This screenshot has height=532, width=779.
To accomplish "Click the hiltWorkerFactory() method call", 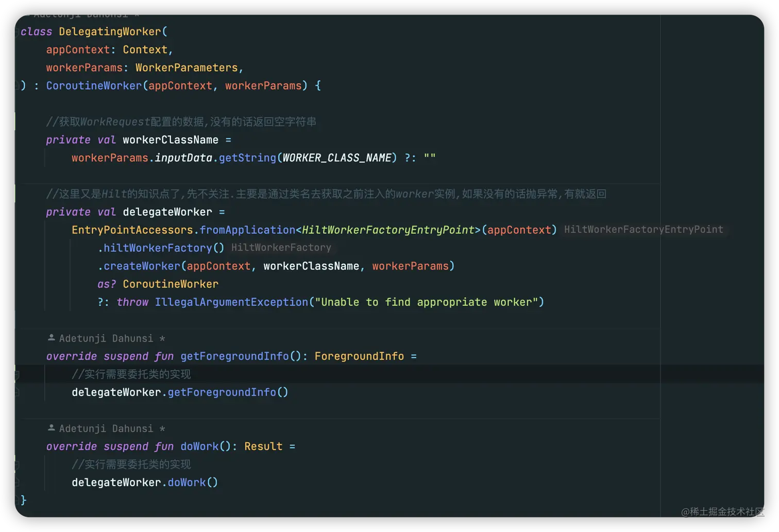I will (164, 248).
